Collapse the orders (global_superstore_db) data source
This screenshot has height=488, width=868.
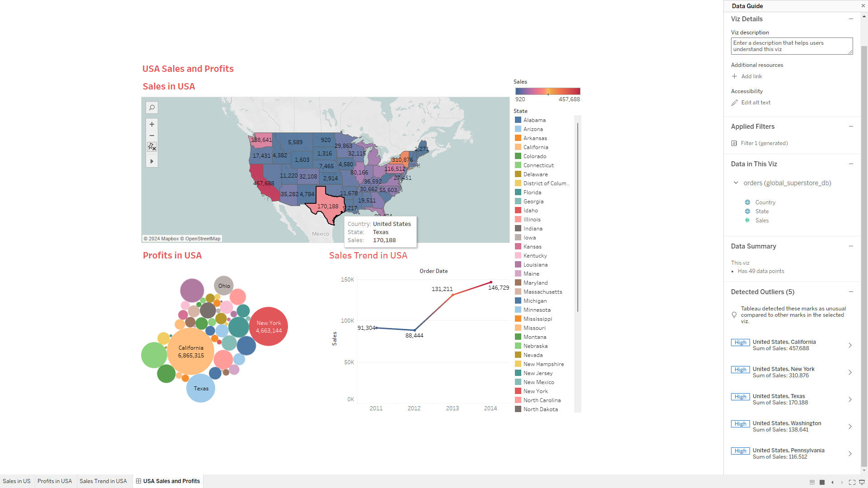736,183
